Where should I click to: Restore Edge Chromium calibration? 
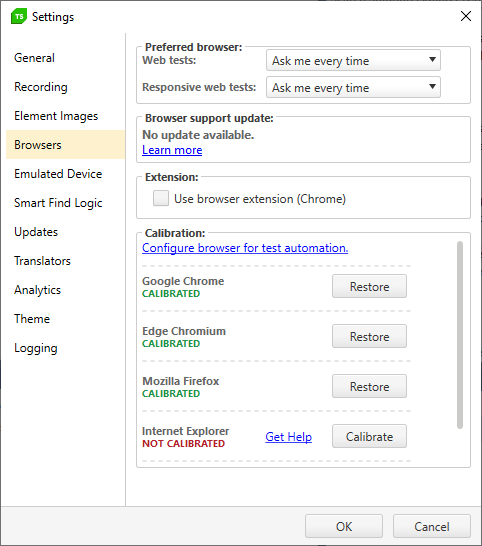tap(369, 336)
